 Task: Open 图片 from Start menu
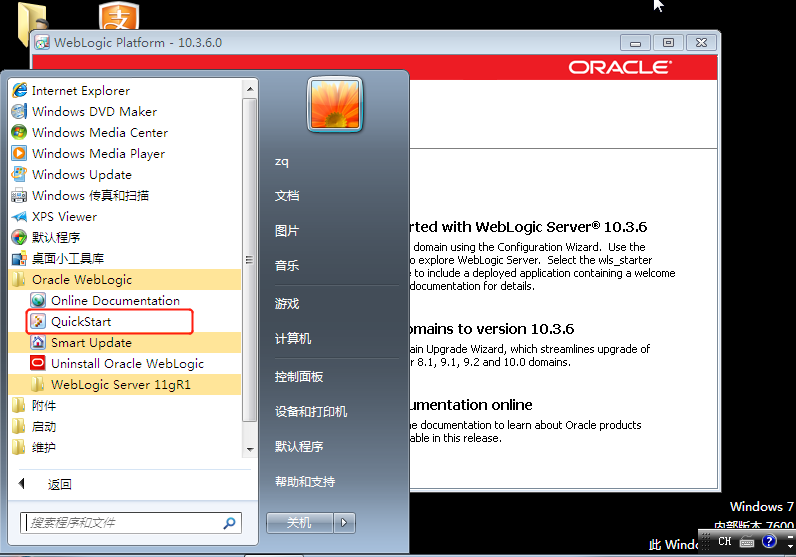287,231
